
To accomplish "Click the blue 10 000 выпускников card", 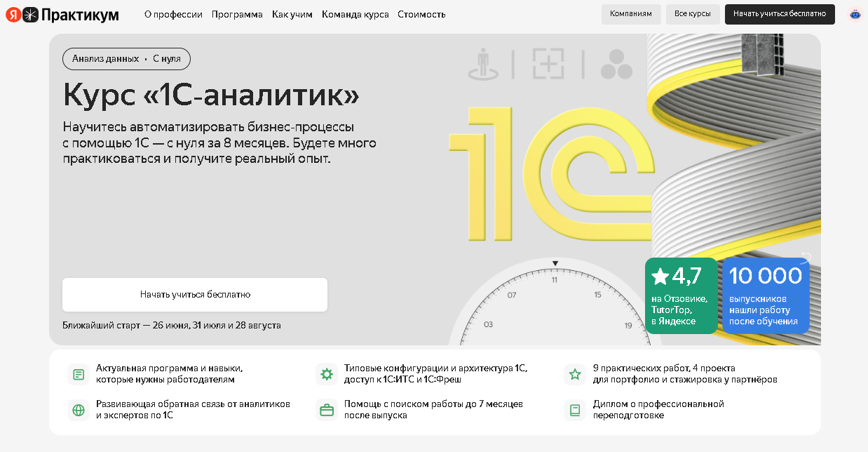I will [x=766, y=295].
